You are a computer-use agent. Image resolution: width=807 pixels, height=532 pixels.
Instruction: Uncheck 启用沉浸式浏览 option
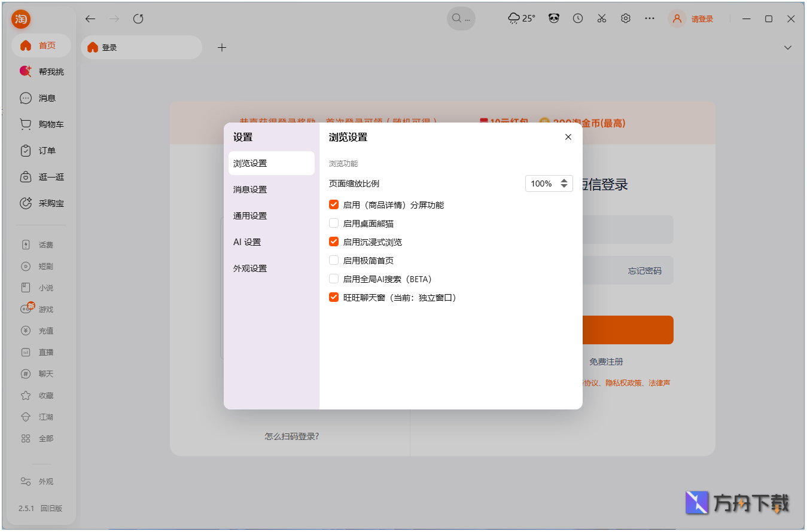(x=334, y=242)
